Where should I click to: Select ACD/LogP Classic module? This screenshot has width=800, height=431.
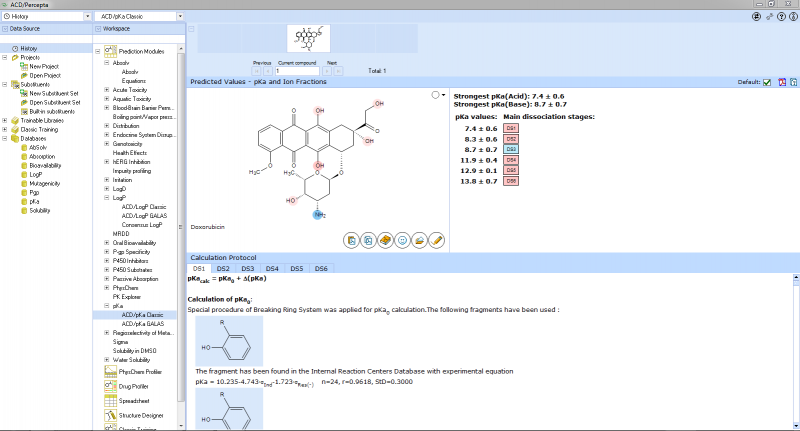(x=144, y=207)
